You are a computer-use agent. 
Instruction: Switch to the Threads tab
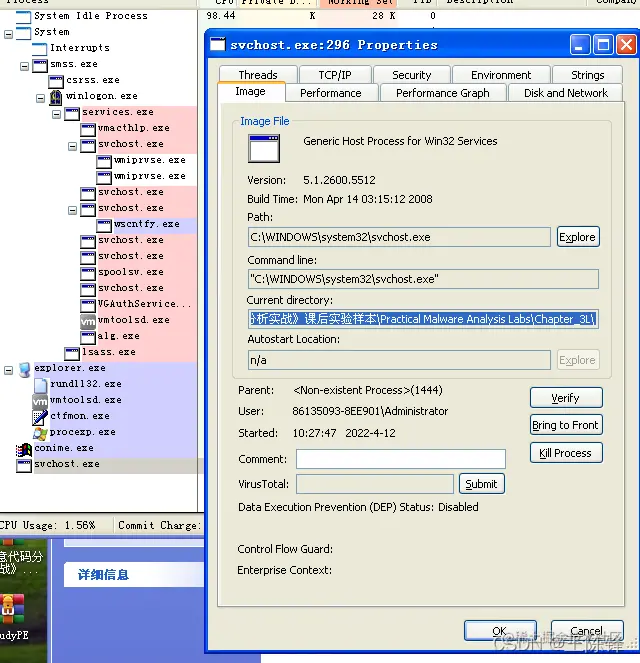(258, 75)
